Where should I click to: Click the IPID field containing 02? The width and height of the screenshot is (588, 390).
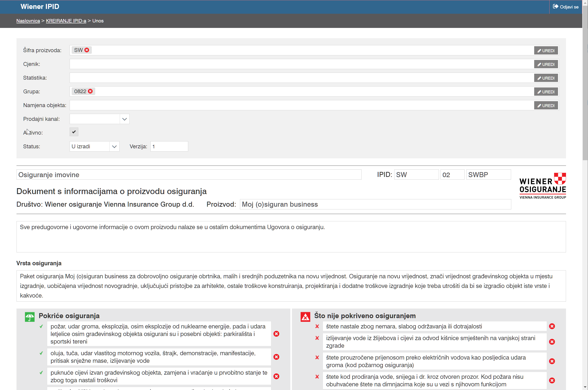[452, 175]
